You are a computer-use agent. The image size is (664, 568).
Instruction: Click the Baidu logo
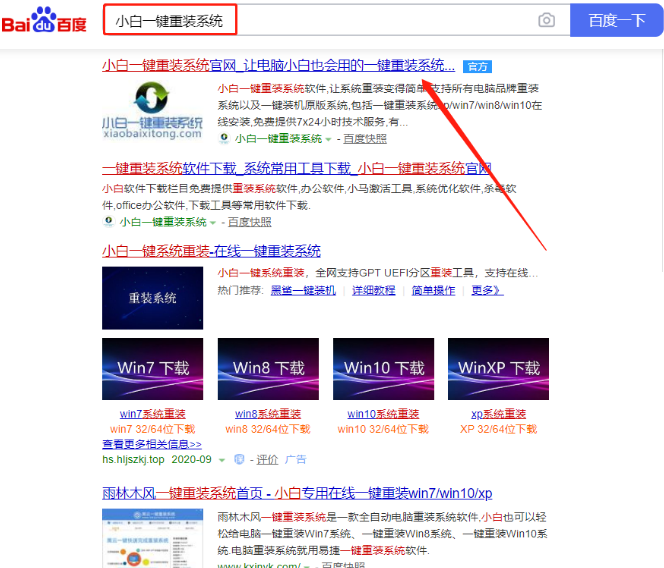point(44,20)
